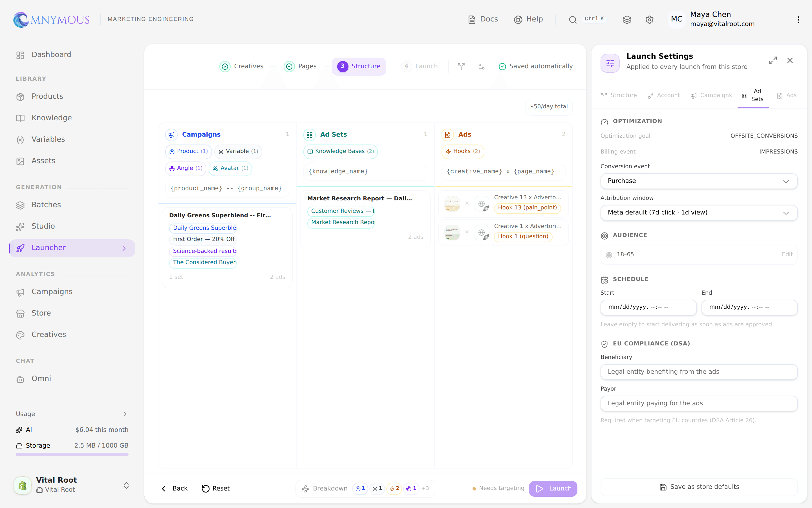This screenshot has height=508, width=812.
Task: Expand the Launch Settings panel to fullscreen
Action: 773,60
